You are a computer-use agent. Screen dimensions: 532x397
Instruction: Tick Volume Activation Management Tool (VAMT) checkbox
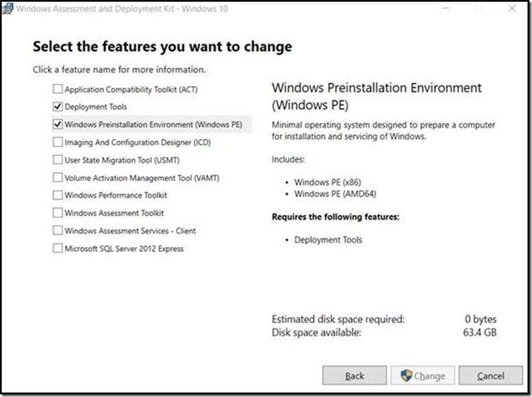[x=57, y=178]
